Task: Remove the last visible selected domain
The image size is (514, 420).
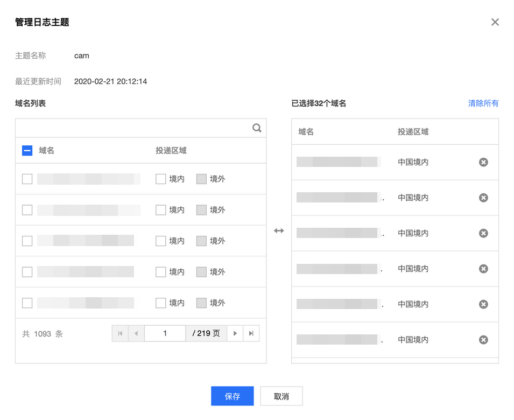Action: [x=483, y=340]
